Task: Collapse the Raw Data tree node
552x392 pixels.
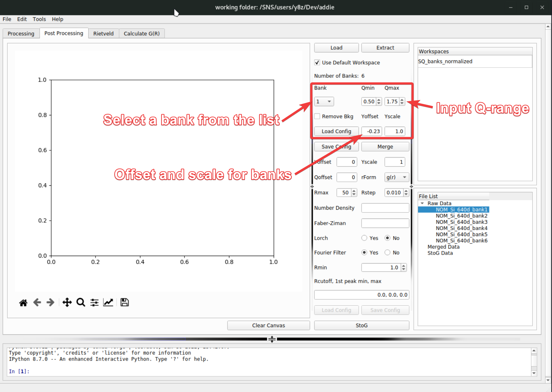Action: pyautogui.click(x=422, y=203)
